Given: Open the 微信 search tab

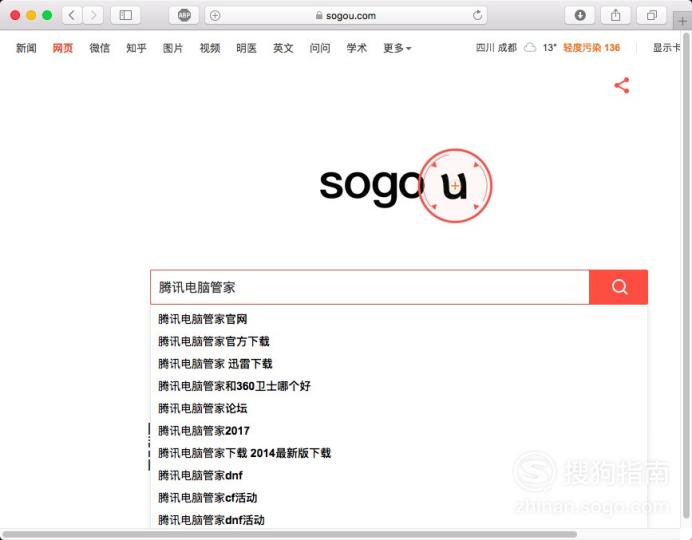Looking at the screenshot, I should click(x=99, y=48).
